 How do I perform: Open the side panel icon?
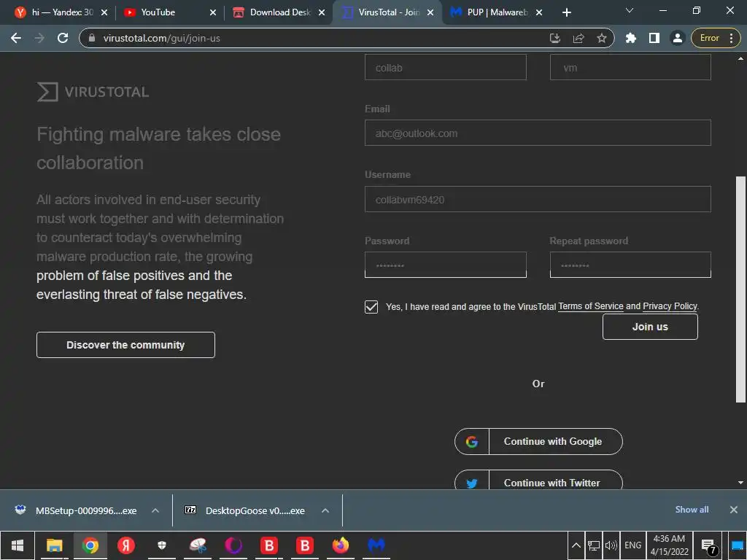click(654, 38)
